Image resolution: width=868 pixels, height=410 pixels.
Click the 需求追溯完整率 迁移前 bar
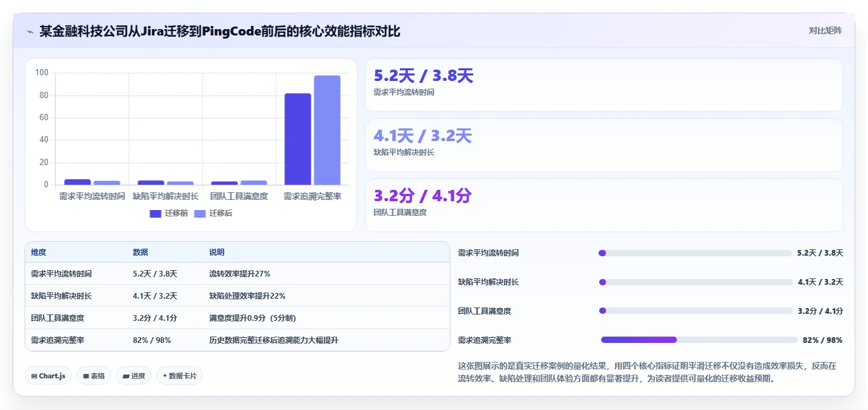[298, 139]
